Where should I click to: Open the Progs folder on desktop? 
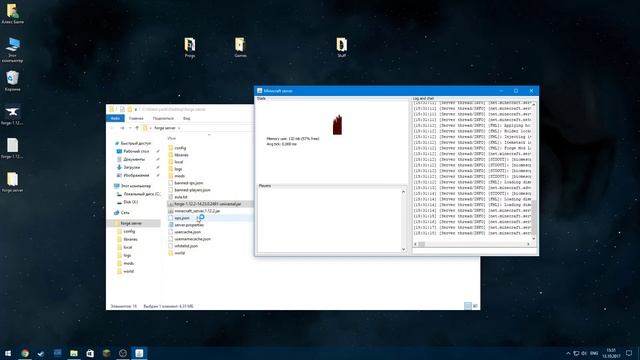click(190, 47)
